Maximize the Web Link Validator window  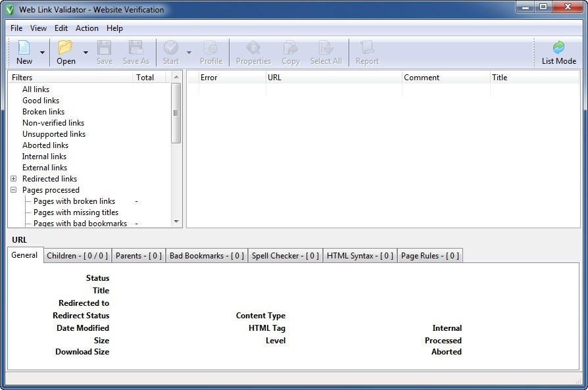tap(543, 7)
